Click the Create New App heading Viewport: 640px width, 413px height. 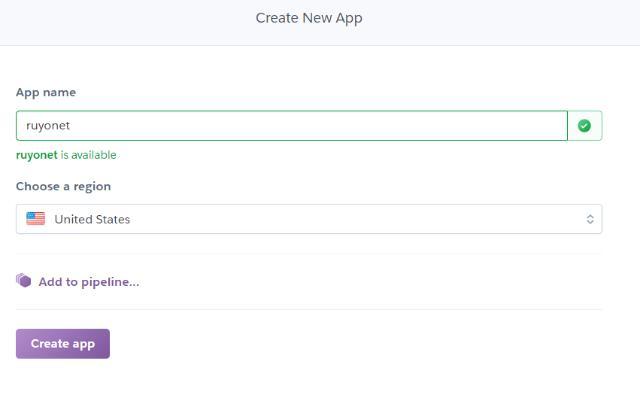[309, 18]
